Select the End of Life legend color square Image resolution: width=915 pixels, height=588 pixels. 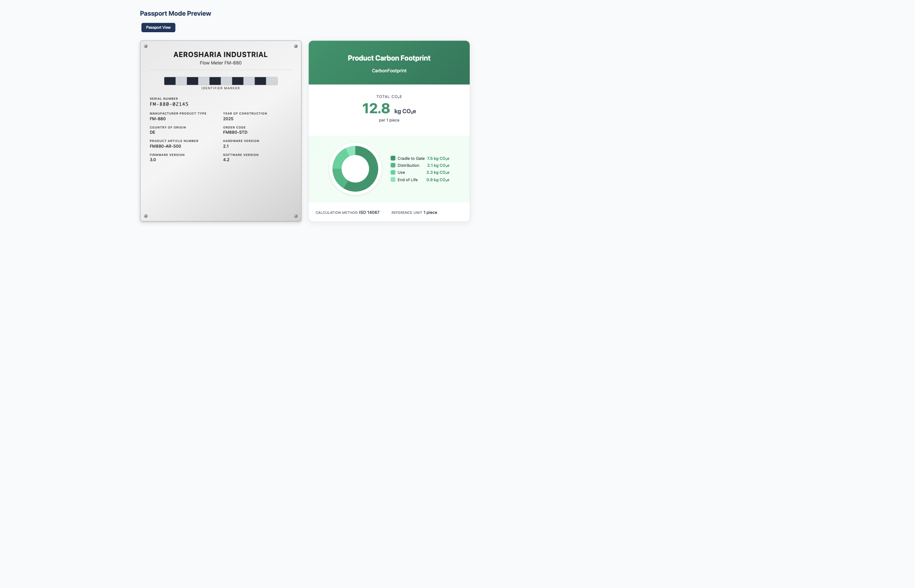point(393,179)
